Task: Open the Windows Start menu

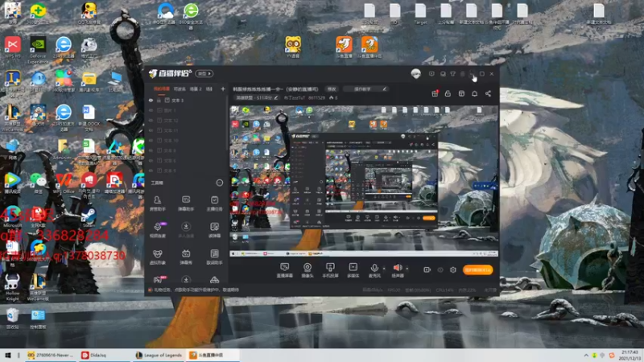Action: coord(8,355)
